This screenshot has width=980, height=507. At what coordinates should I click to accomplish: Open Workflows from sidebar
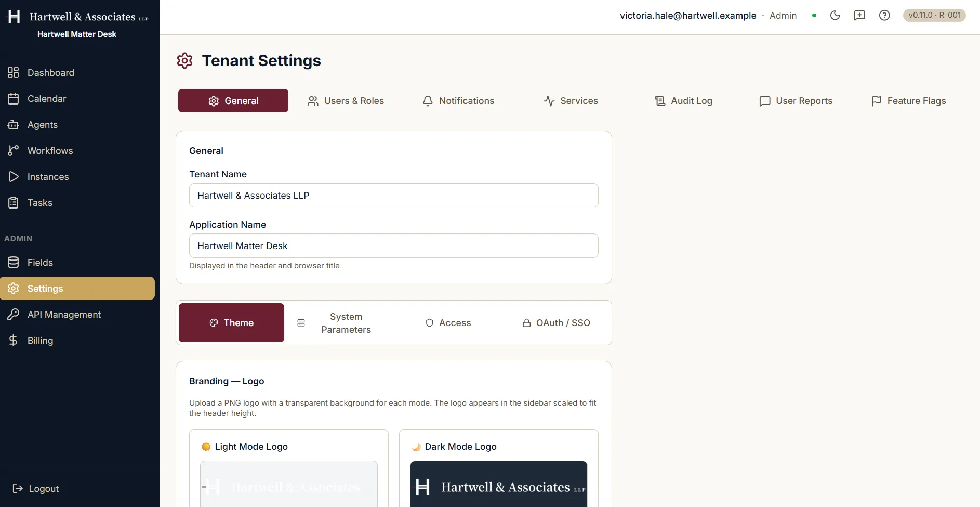pyautogui.click(x=77, y=151)
